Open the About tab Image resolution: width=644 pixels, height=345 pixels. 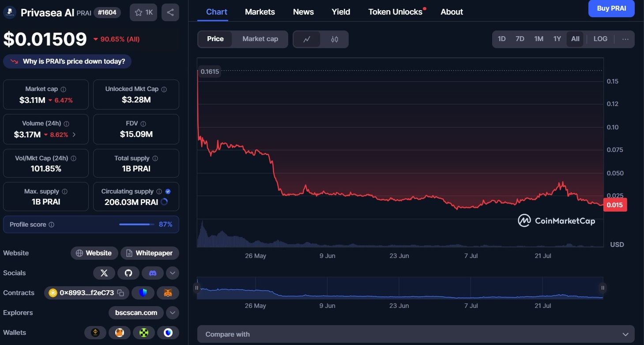point(452,12)
